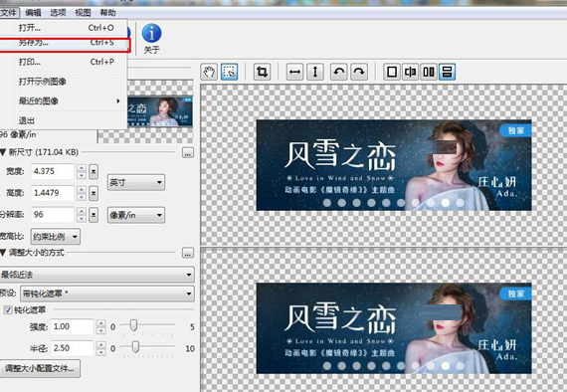Rotate image clockwise
567x392 pixels.
[359, 72]
